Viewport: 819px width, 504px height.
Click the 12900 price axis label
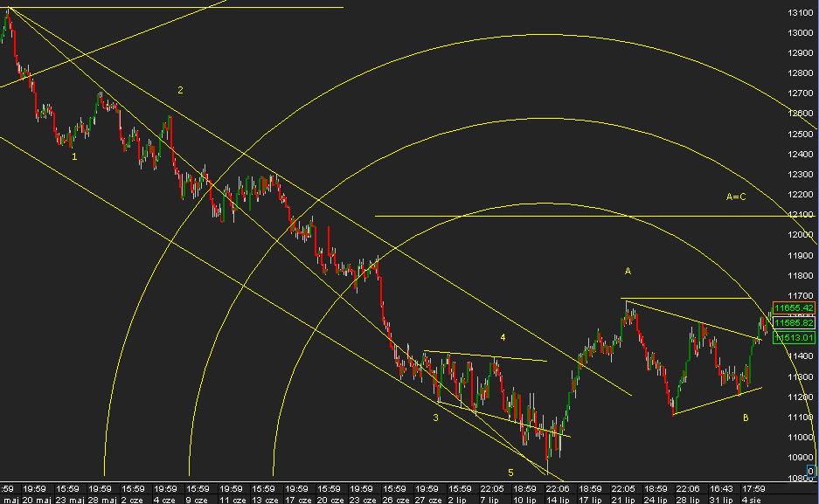800,53
